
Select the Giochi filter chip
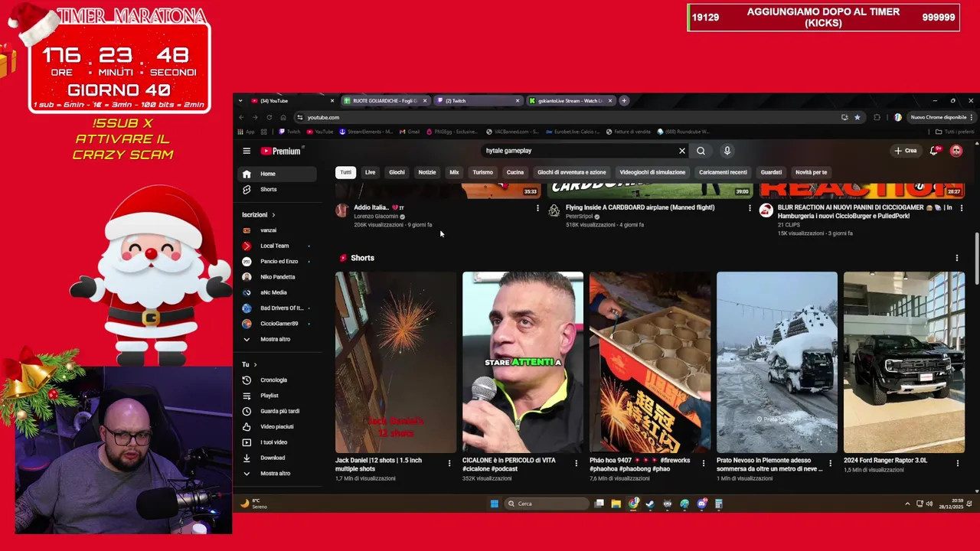(x=397, y=172)
